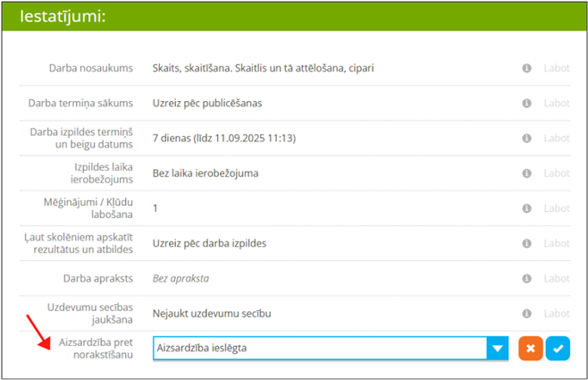Click info icon for Izpildes laika ierobežojums
Viewport: 588px width, 380px height.
click(526, 173)
